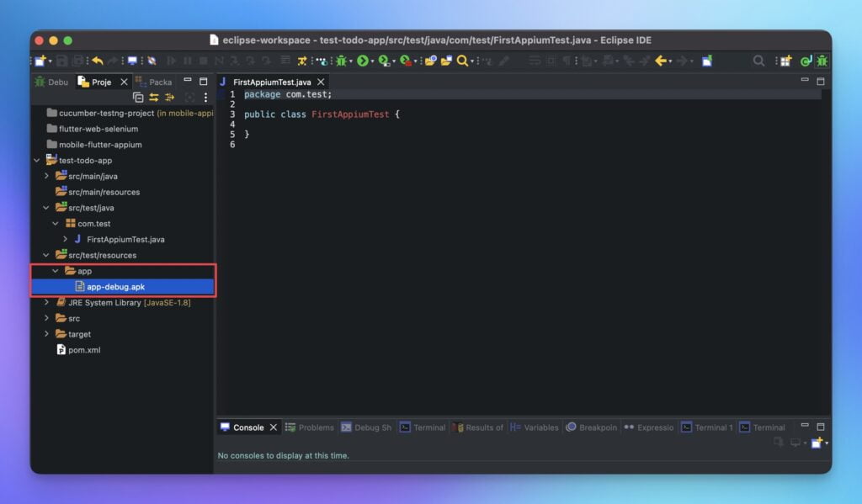862x504 pixels.
Task: Click the Open Task folder icon
Action: [x=446, y=61]
